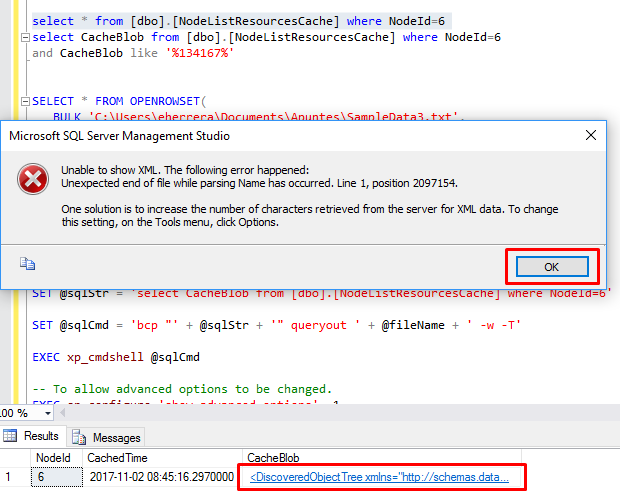The image size is (620, 501).
Task: Close the Microsoft SQL Server Management Studio dialog
Action: click(x=591, y=135)
